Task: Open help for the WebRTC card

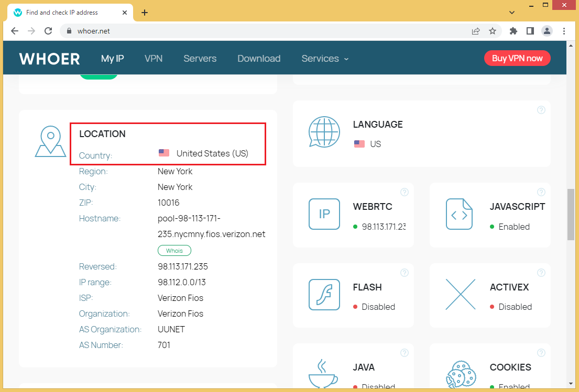Action: 405,192
